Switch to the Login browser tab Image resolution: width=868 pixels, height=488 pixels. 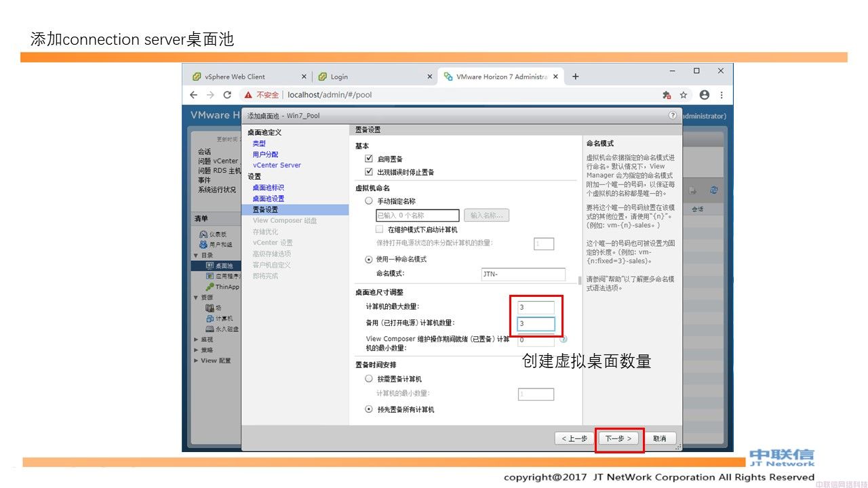tap(374, 77)
